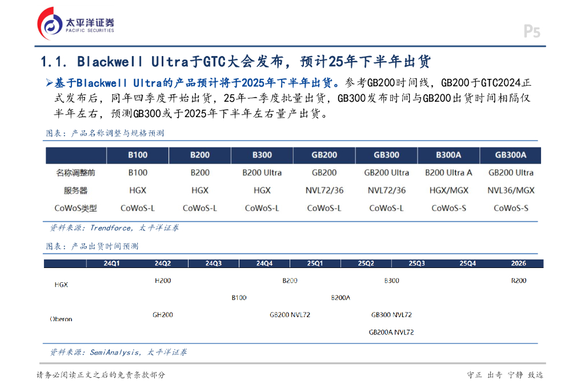Click the 'CoWoS-L' cell under B100
The width and height of the screenshot is (585, 392).
(138, 209)
